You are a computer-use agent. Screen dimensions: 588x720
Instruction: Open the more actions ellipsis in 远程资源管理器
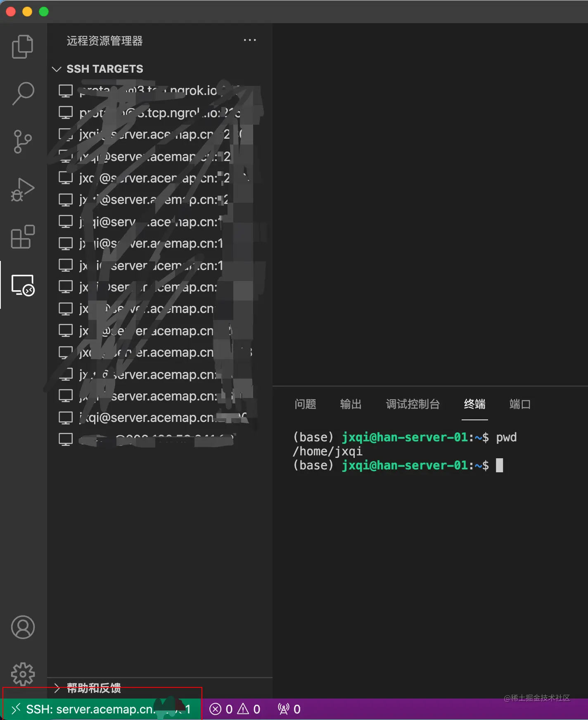click(x=250, y=40)
